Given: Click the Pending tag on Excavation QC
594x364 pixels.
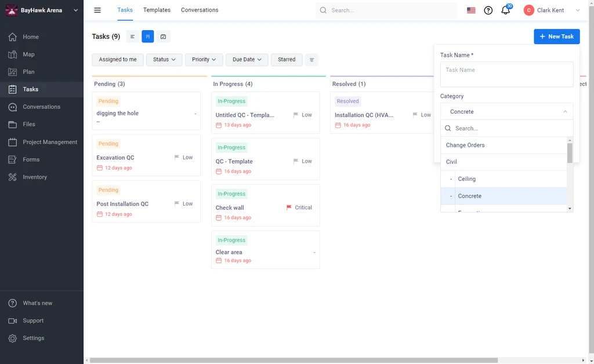Looking at the screenshot, I should pyautogui.click(x=108, y=144).
